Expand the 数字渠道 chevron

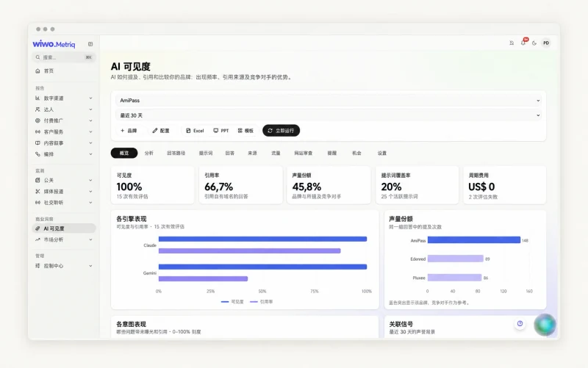90,98
